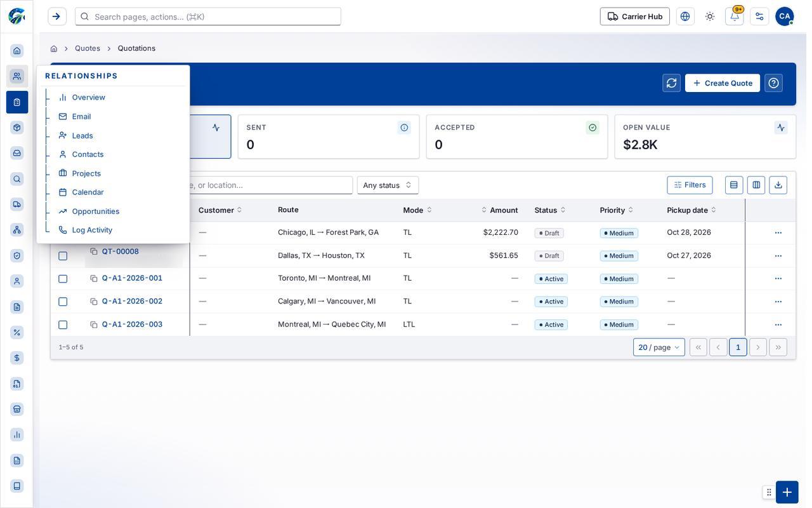Open quote link Q-A1-2026-002
This screenshot has width=812, height=508.
(x=132, y=302)
